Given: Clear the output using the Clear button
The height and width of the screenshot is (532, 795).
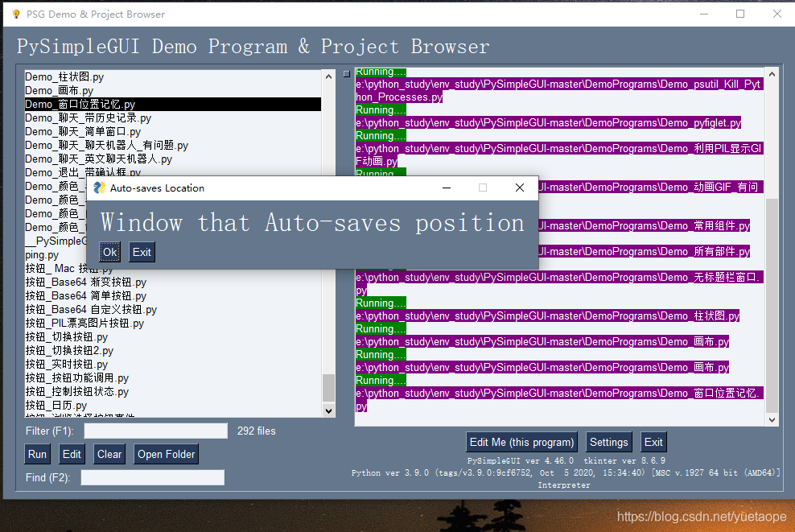Looking at the screenshot, I should pyautogui.click(x=109, y=454).
